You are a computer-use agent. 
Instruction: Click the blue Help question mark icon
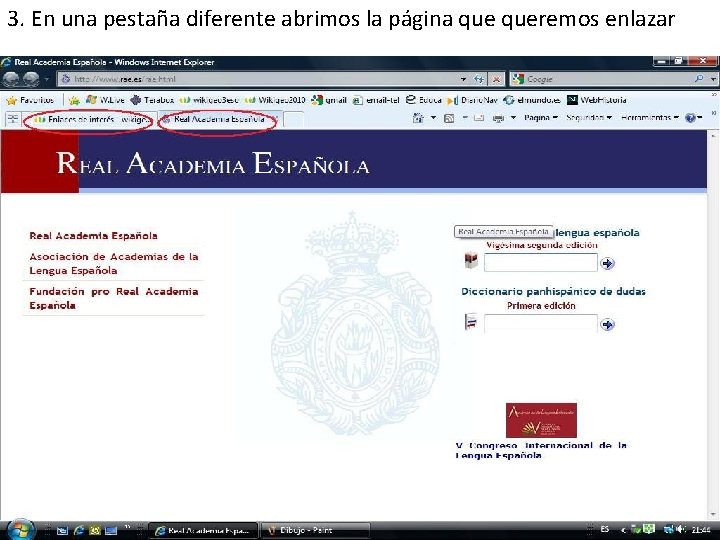690,118
